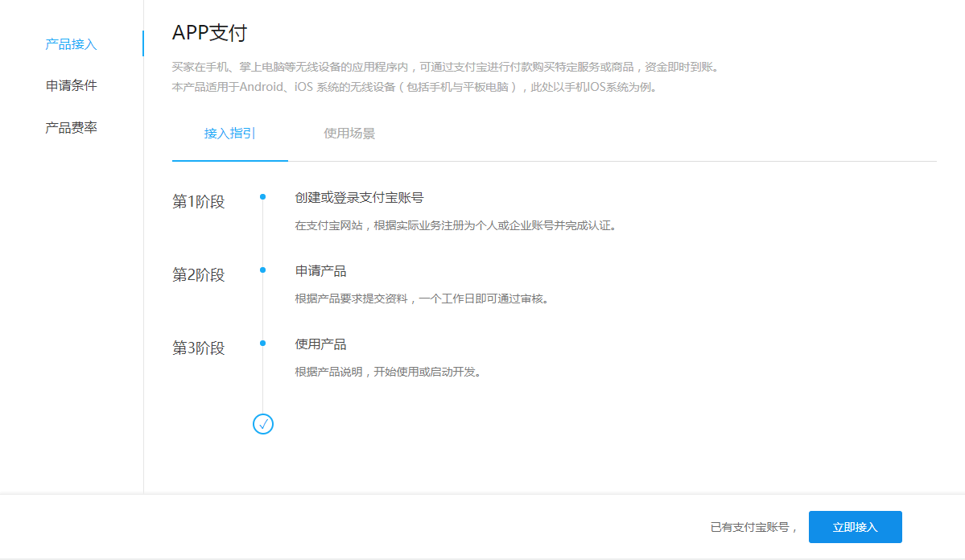
Task: Click the APP支付 page heading
Action: click(x=209, y=33)
